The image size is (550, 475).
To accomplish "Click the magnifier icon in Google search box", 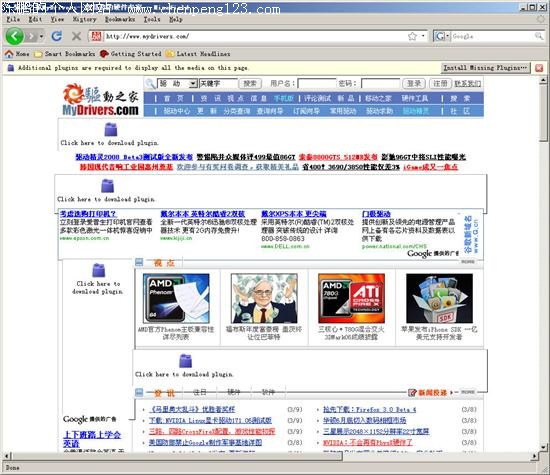I will (x=539, y=36).
